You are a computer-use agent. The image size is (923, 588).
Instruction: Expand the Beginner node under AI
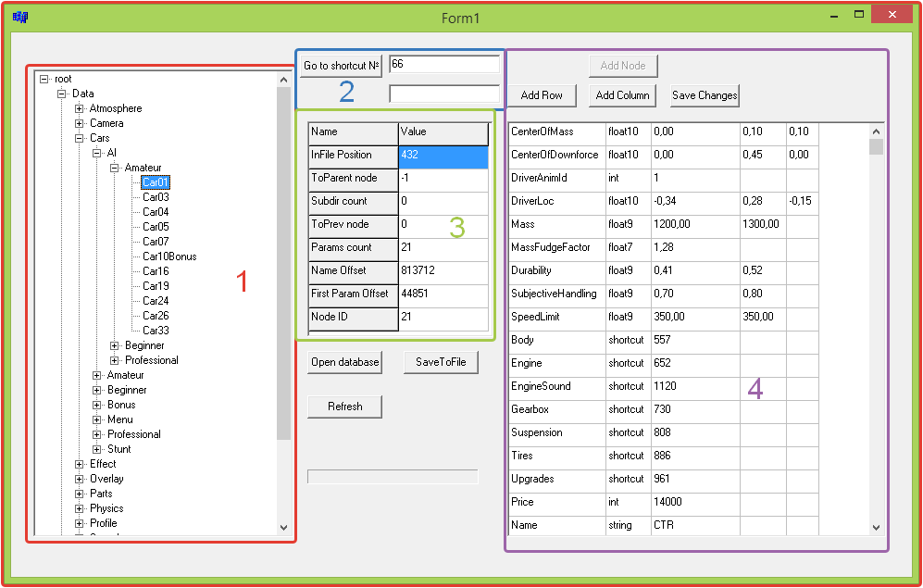114,345
